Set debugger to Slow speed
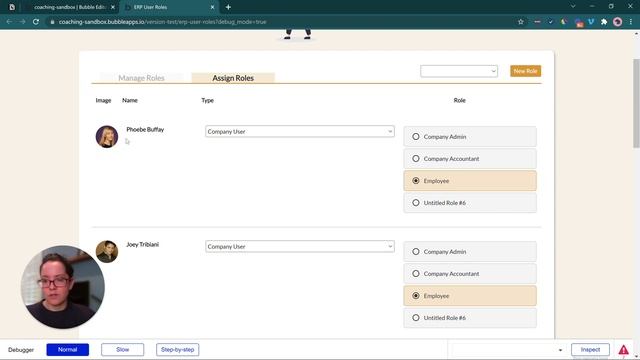 point(122,350)
